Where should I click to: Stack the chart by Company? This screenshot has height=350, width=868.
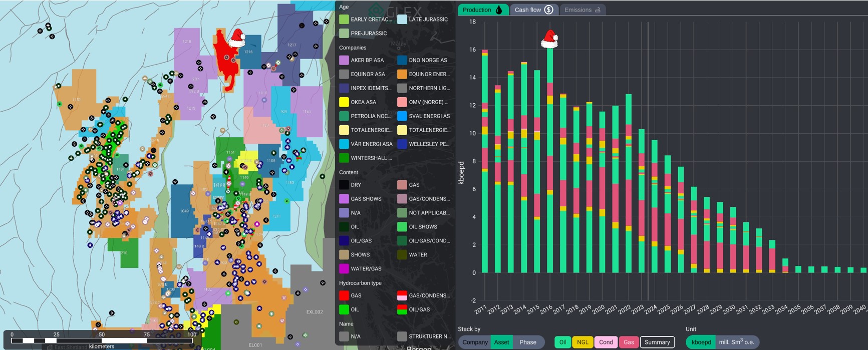474,342
